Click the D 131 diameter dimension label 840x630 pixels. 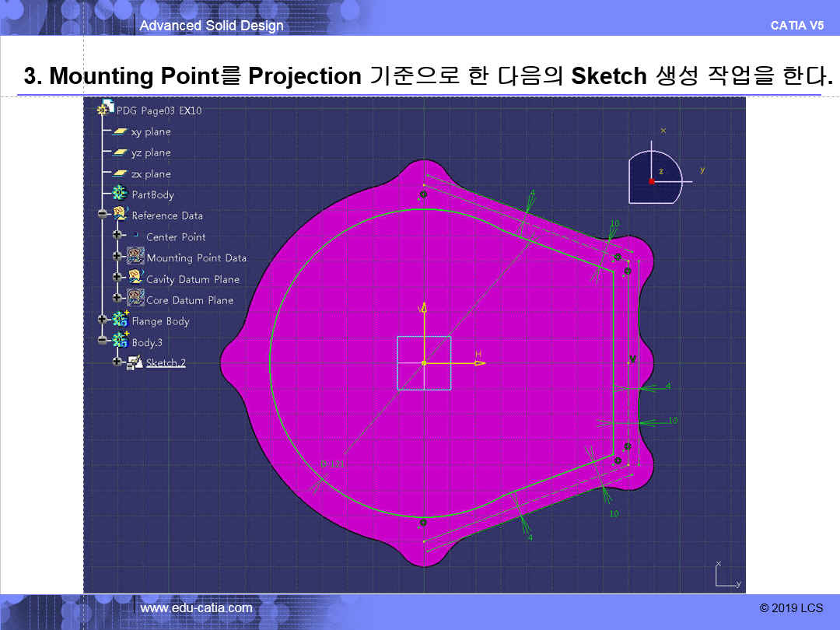pos(332,464)
